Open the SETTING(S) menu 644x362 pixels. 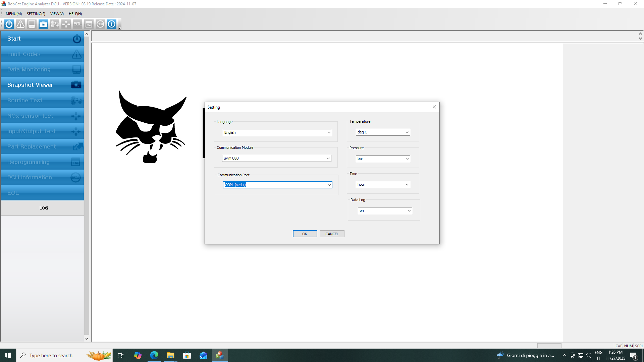36,14
